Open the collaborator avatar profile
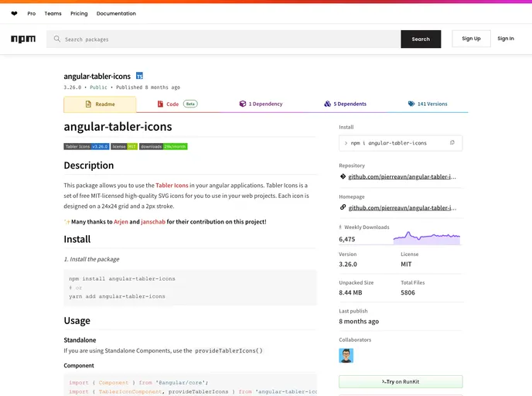This screenshot has height=396, width=532. click(346, 356)
